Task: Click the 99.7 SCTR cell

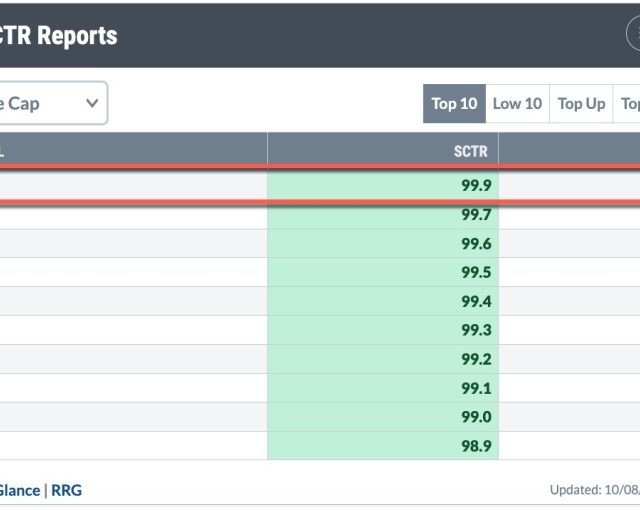Action: pos(383,215)
